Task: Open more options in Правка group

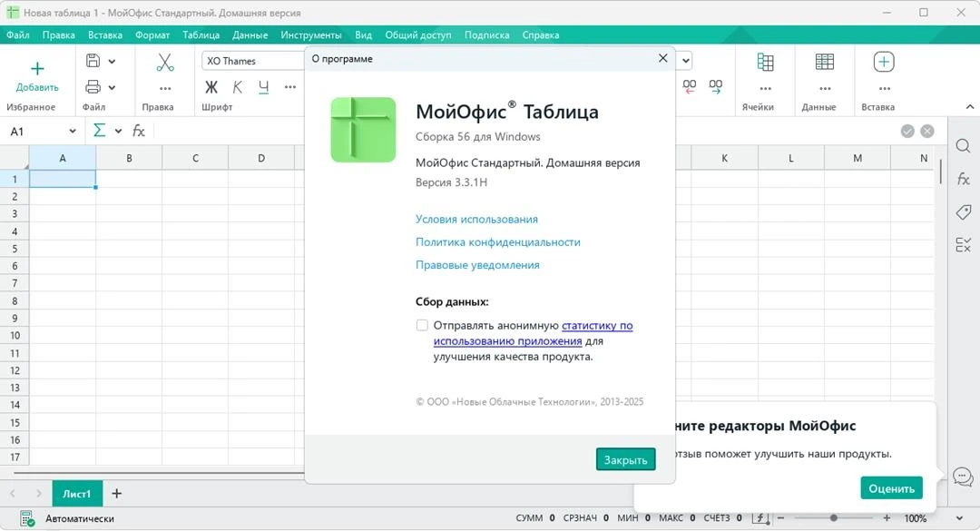Action: coord(165,88)
